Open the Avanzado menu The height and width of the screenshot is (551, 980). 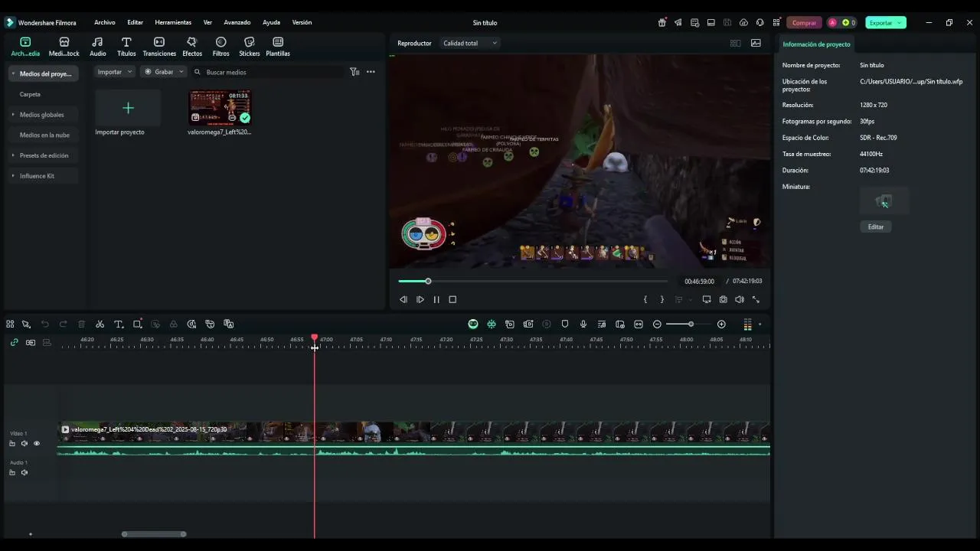click(237, 23)
